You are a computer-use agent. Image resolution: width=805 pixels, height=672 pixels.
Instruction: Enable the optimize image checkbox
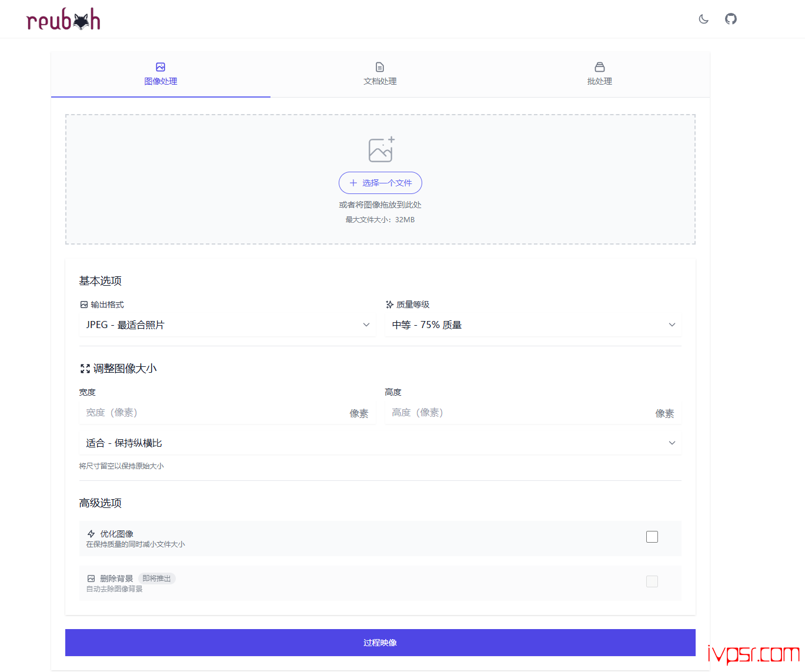[652, 537]
